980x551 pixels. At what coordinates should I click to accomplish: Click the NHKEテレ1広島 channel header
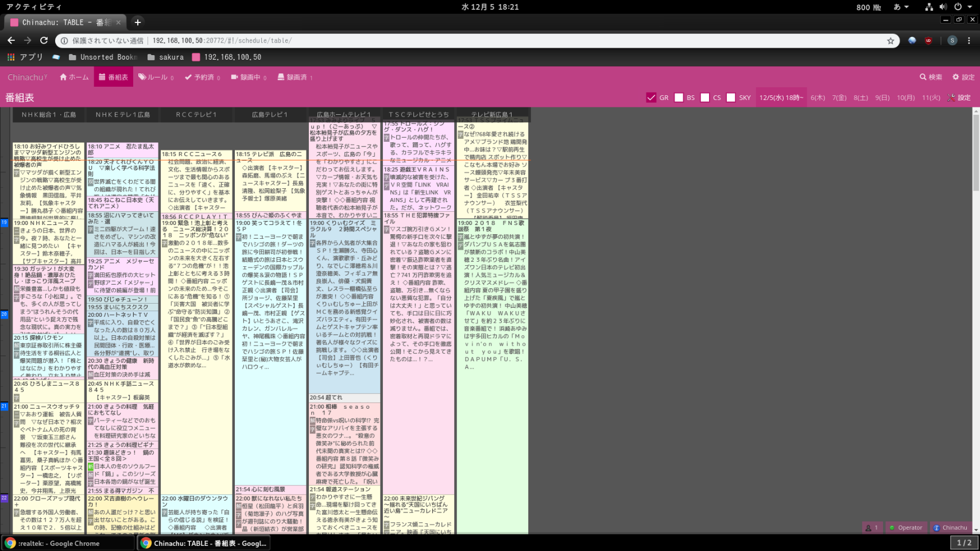point(123,115)
